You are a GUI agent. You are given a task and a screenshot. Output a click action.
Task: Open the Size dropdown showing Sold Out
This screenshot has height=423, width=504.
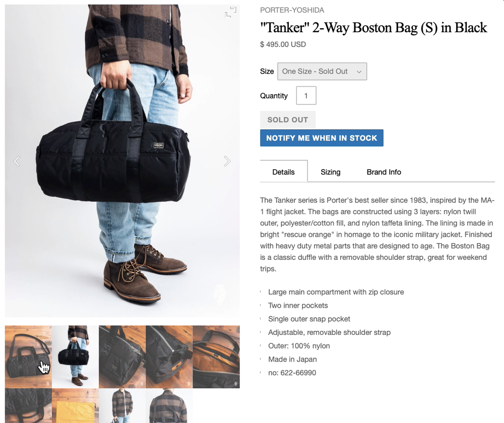coord(322,72)
